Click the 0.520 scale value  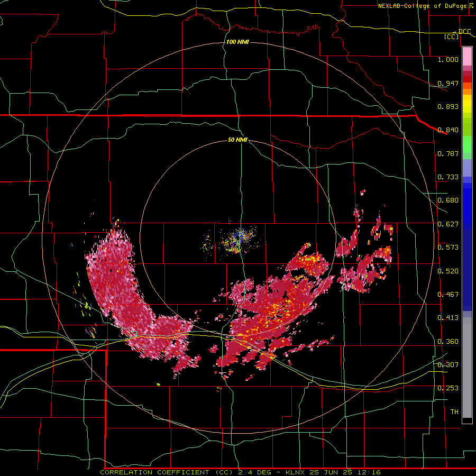tap(448, 271)
